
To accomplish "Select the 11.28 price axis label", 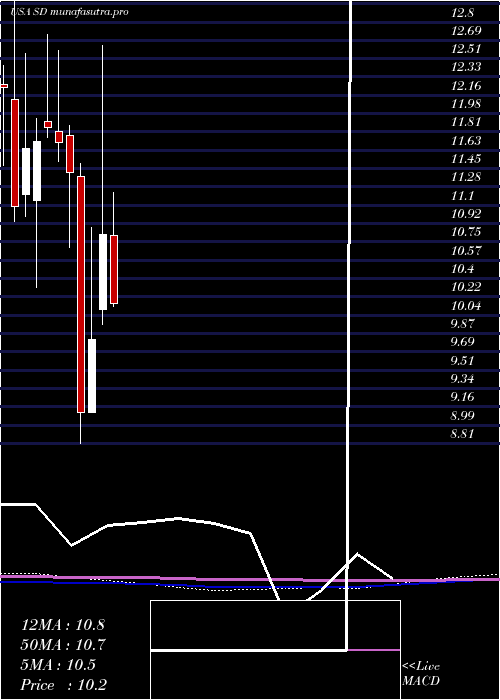I will pyautogui.click(x=466, y=177).
